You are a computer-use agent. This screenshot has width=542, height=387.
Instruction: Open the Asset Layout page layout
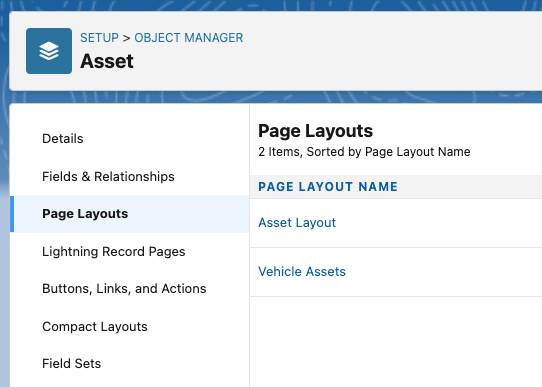coord(297,223)
